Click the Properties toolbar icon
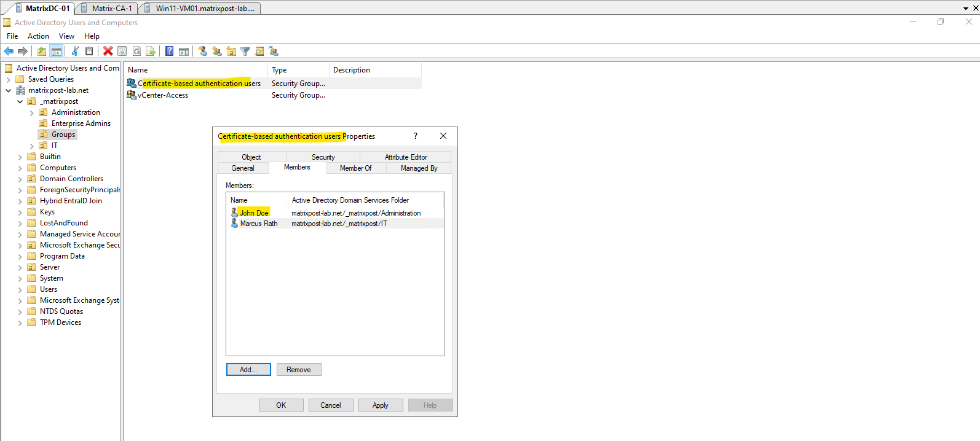The height and width of the screenshot is (441, 980). (x=122, y=51)
